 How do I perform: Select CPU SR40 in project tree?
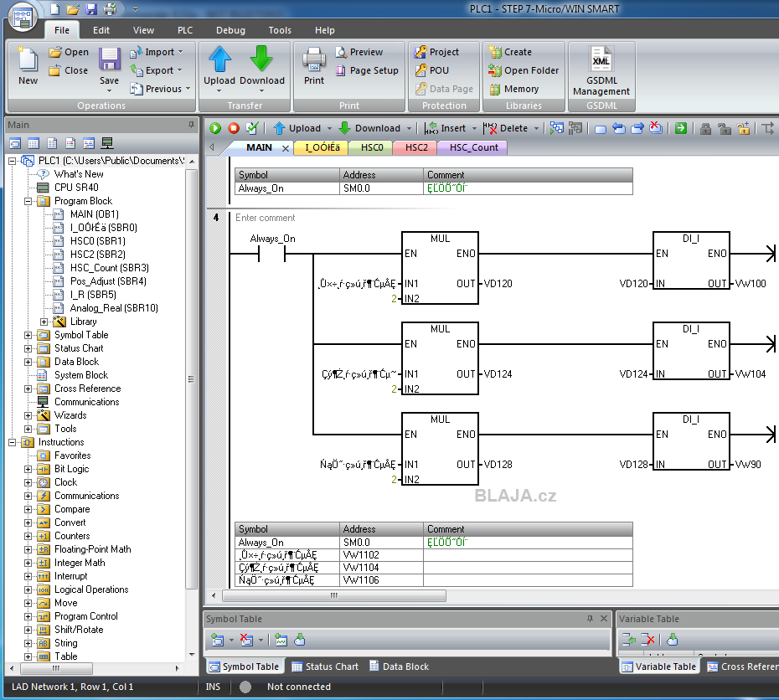pos(76,188)
